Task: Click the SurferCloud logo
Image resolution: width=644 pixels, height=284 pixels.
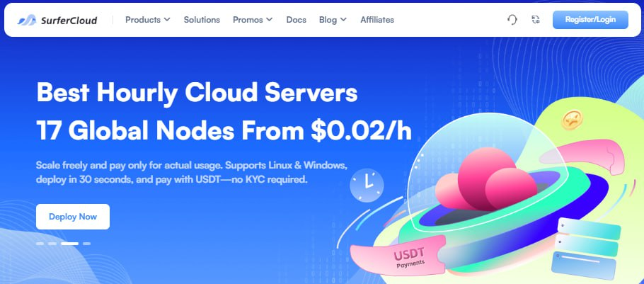Action: pos(57,20)
